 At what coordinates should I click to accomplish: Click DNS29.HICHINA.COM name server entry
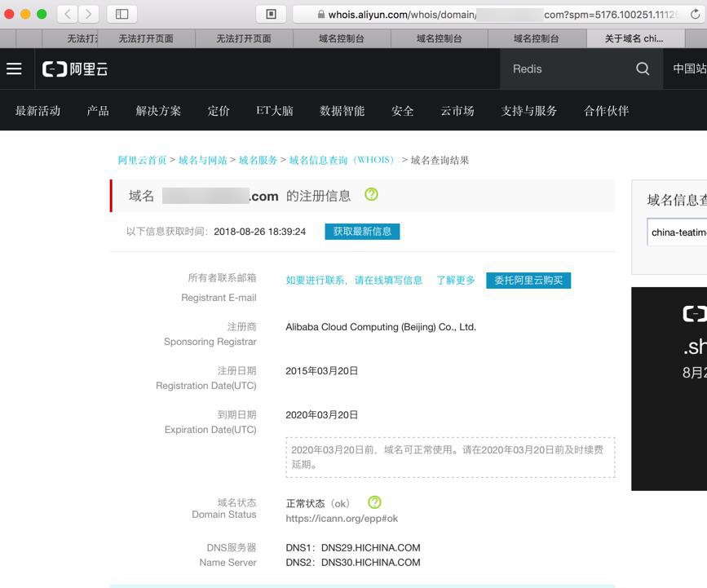(x=371, y=547)
